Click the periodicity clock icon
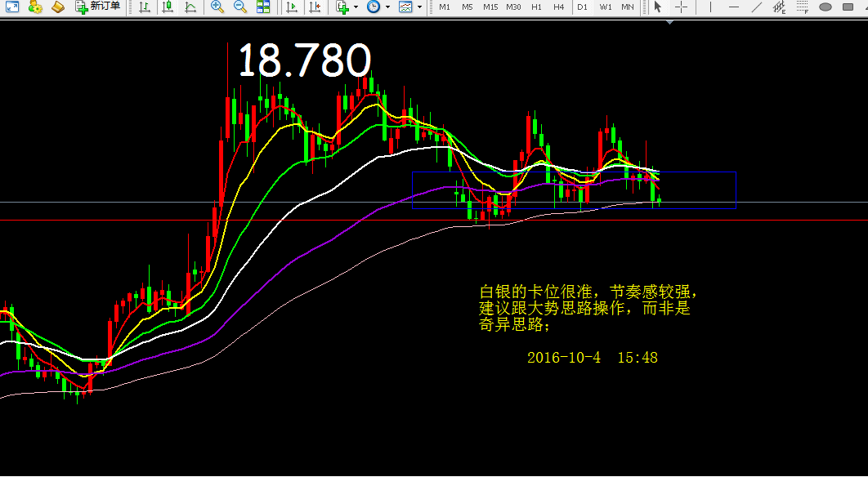 tap(374, 7)
